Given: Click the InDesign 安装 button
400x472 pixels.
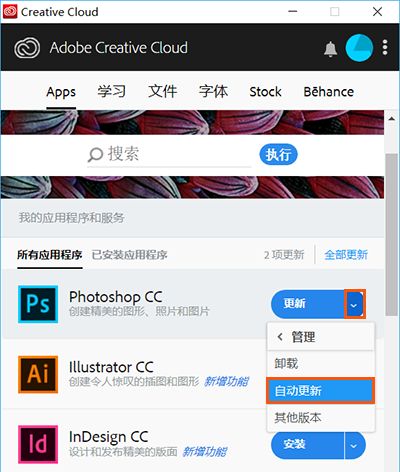Looking at the screenshot, I should 307,445.
